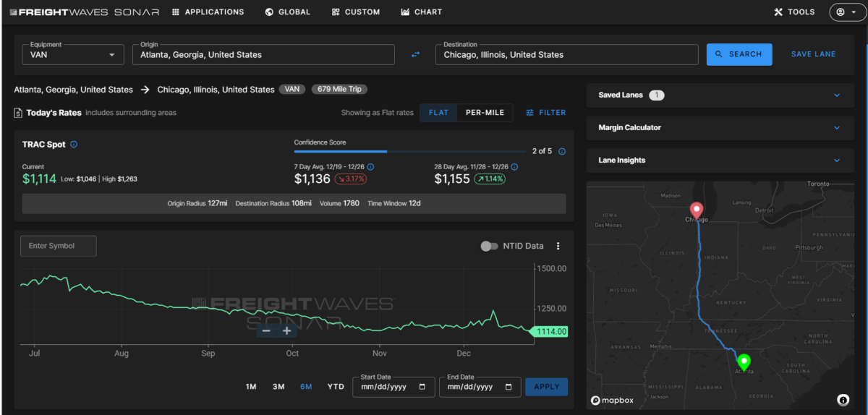
Task: Expand Margin Calculator panel
Action: (x=720, y=128)
